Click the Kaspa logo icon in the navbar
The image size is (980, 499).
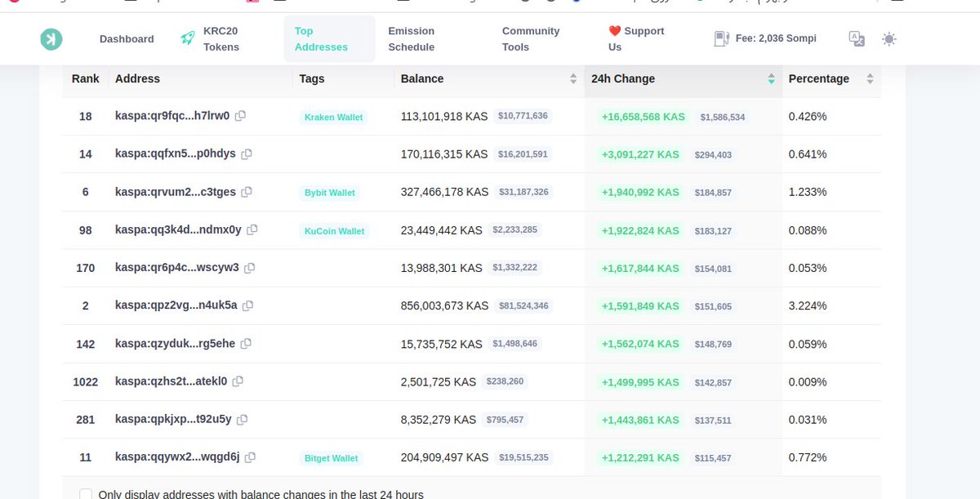click(51, 38)
